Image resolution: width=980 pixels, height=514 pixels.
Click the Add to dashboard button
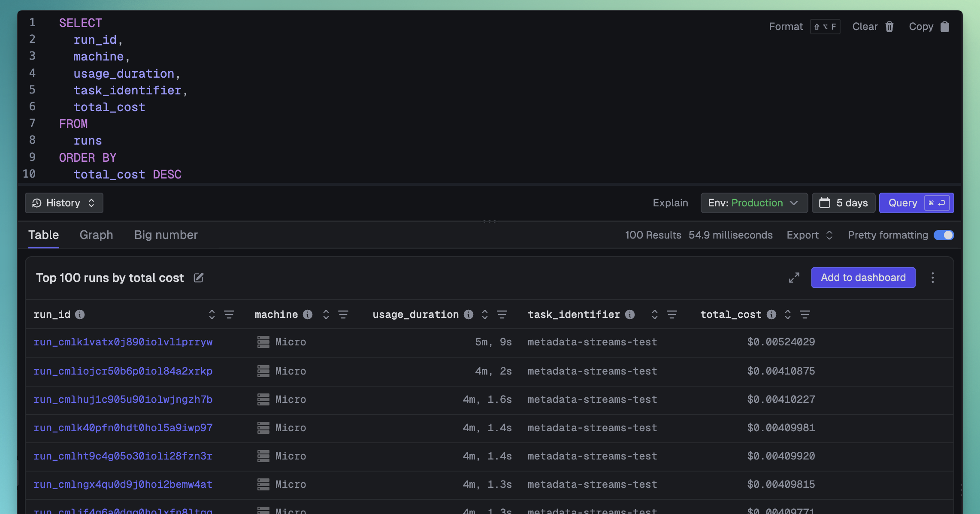pyautogui.click(x=863, y=278)
